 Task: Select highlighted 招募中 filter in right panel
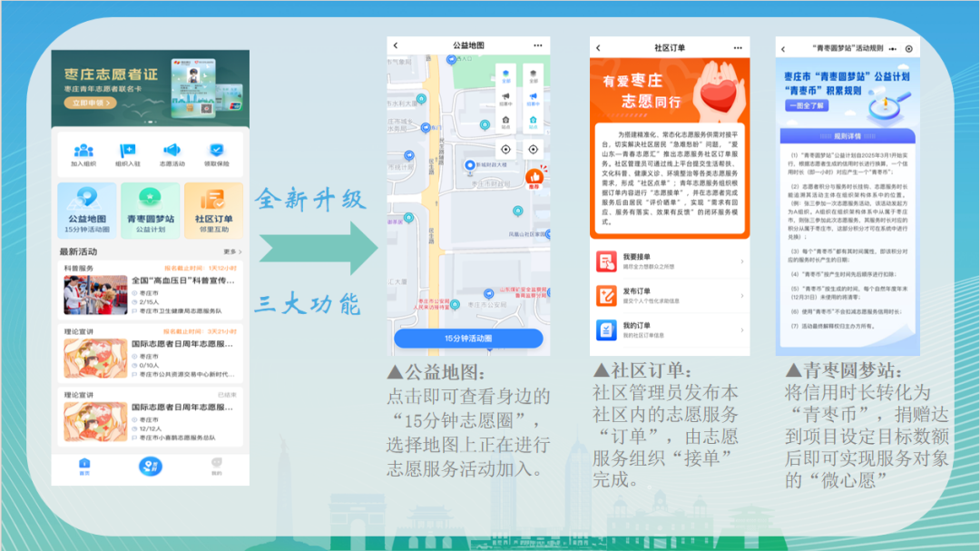(x=534, y=100)
